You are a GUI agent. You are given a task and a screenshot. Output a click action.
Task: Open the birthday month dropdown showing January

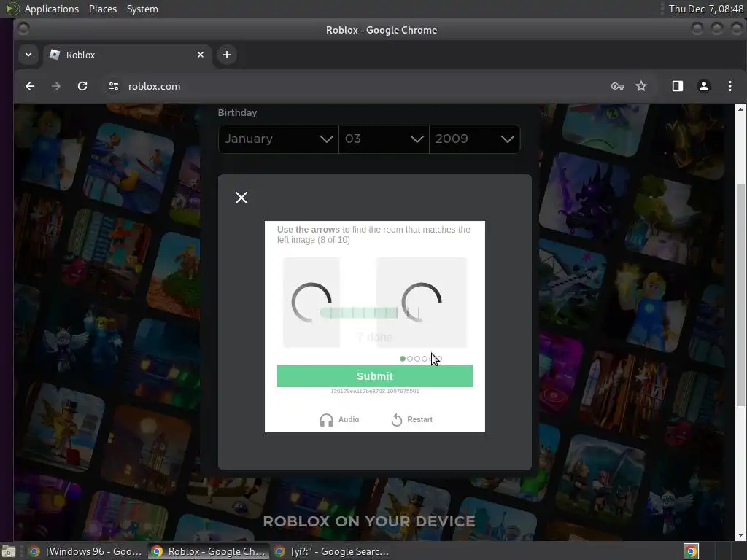pyautogui.click(x=279, y=139)
